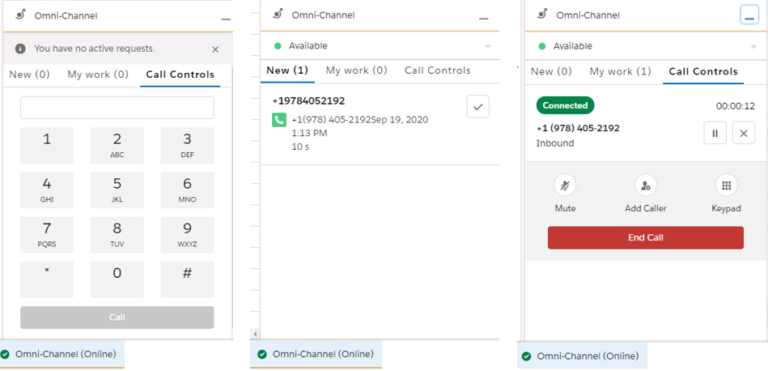The height and width of the screenshot is (371, 768).
Task: Dial digit 4 GHI on the keypad
Action: tap(47, 190)
